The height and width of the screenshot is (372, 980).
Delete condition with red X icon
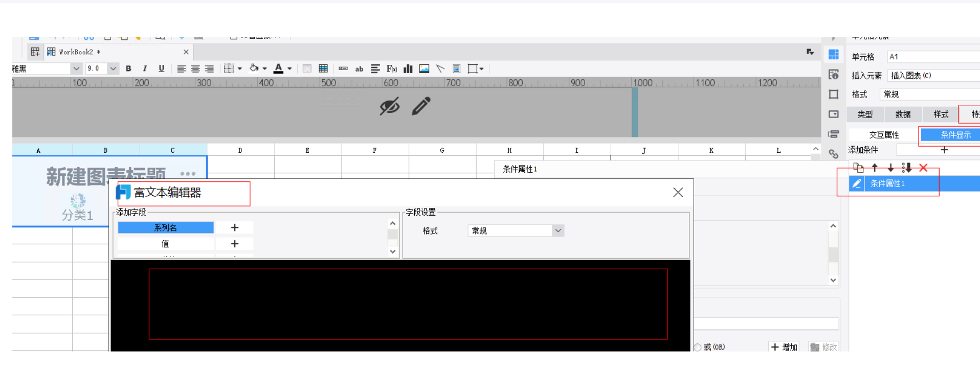click(923, 168)
